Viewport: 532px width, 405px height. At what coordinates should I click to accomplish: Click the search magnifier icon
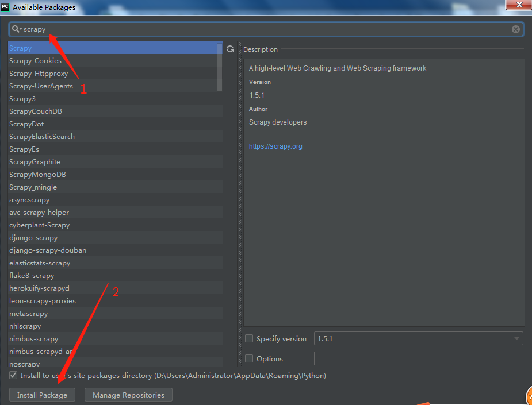point(16,29)
